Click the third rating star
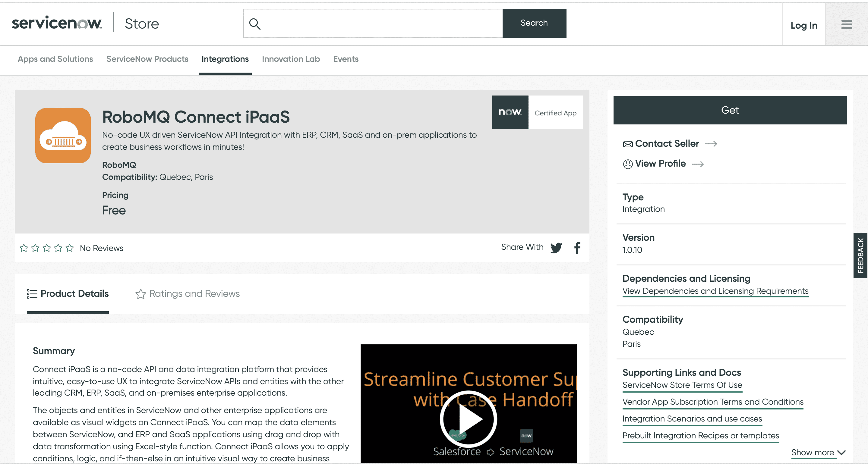The image size is (868, 464). tap(46, 248)
